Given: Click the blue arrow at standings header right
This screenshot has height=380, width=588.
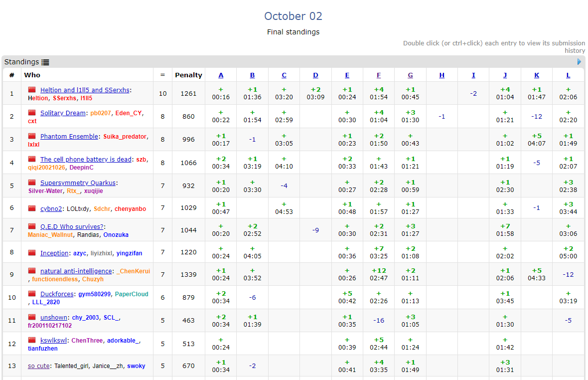Looking at the screenshot, I should (579, 62).
